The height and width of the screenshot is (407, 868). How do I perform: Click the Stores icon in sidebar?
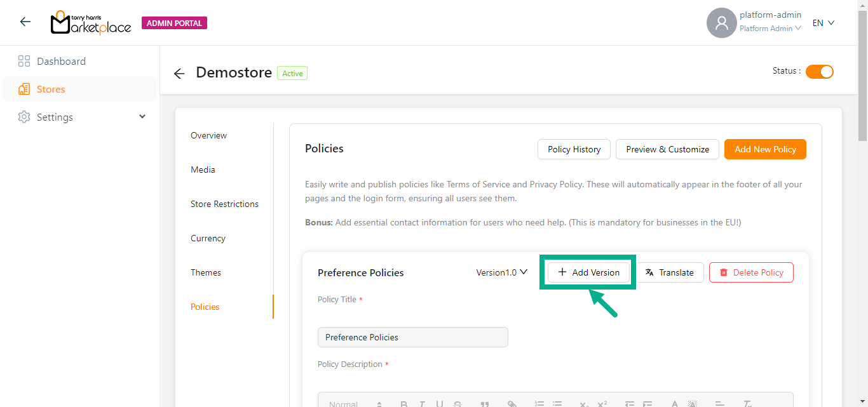pos(24,90)
